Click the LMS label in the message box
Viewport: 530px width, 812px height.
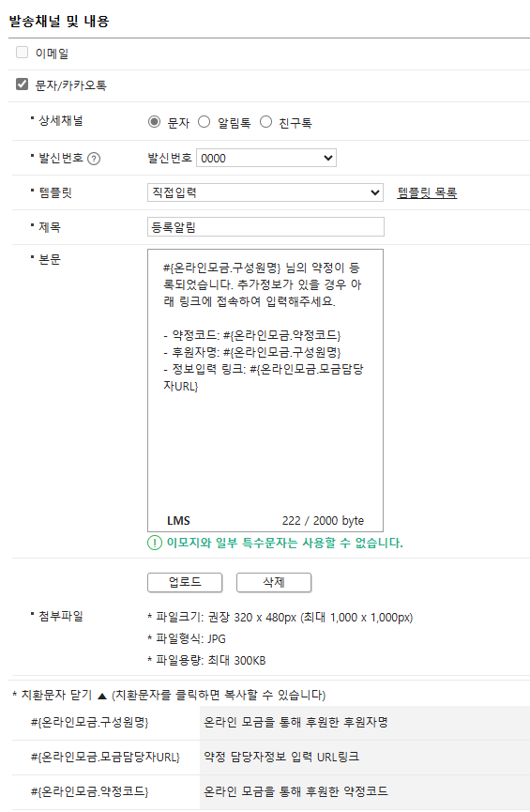pyautogui.click(x=178, y=521)
